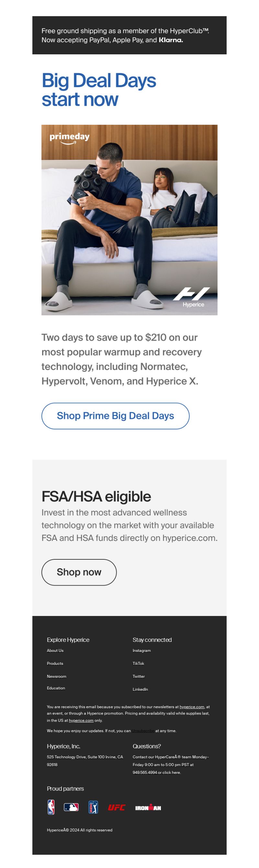Follow the Twitter link
Screen dimensions: 259x868
[139, 676]
